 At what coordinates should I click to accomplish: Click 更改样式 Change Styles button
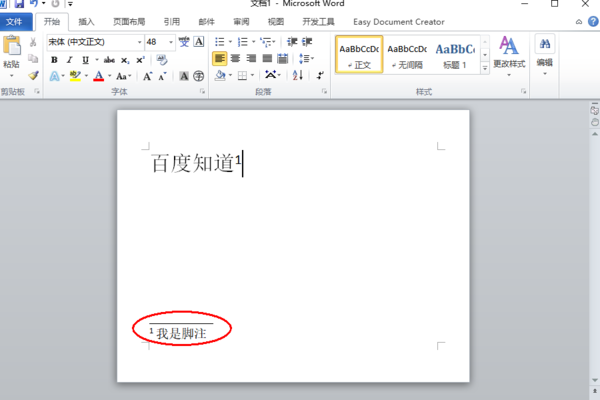point(509,56)
